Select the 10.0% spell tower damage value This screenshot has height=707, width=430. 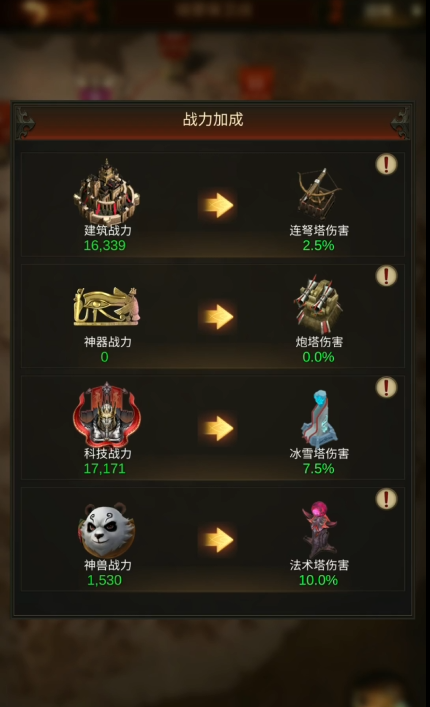[318, 580]
